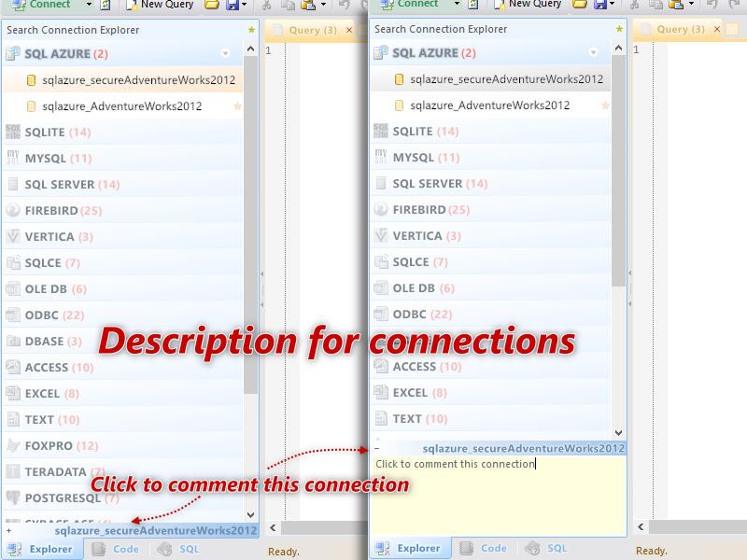747x560 pixels.
Task: Click the SQL Server icon in the right explorer
Action: point(381,183)
